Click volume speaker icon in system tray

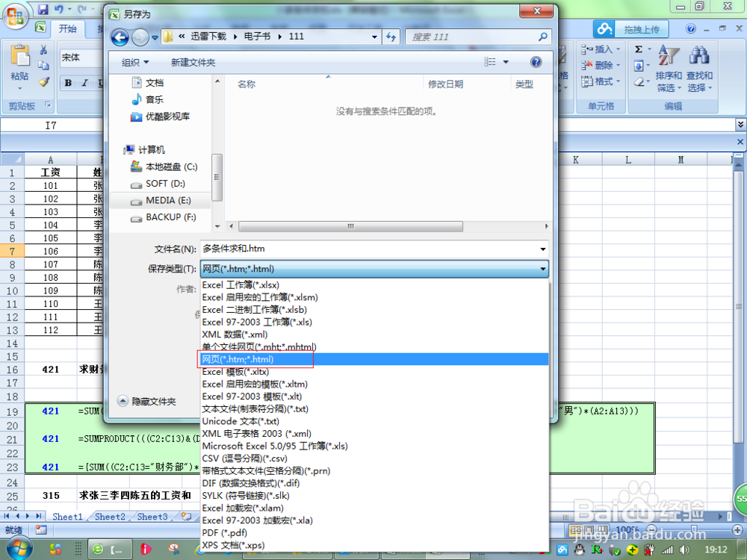[685, 550]
